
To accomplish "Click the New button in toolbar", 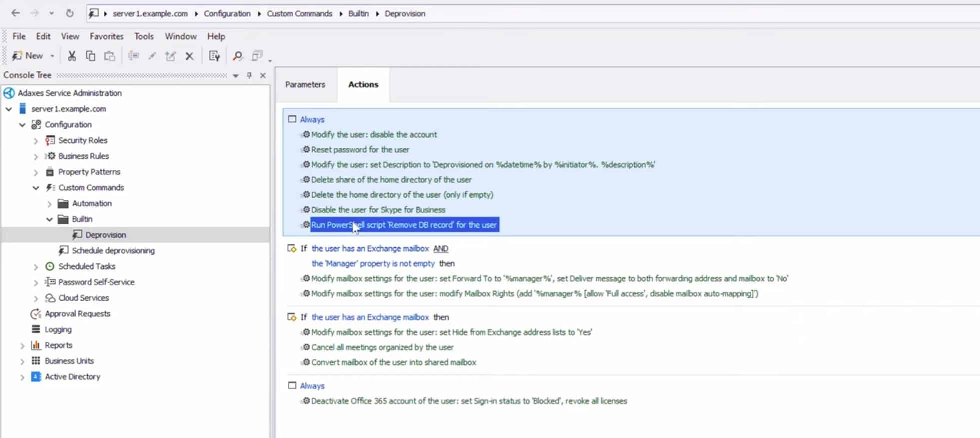I will [28, 56].
